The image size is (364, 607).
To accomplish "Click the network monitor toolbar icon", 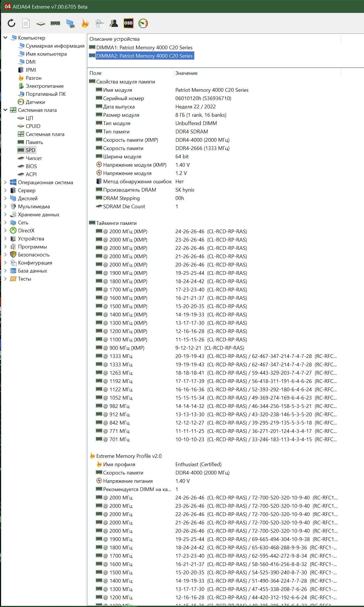I will click(70, 24).
